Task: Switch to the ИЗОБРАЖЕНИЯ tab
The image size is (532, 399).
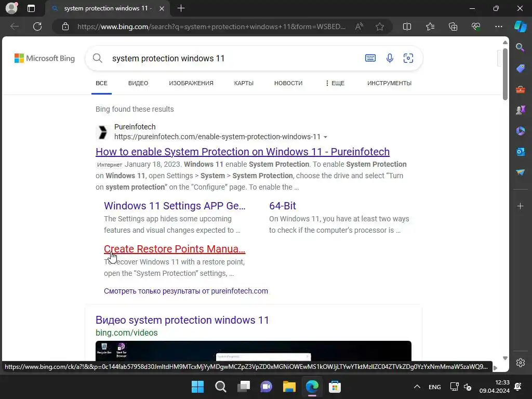Action: [191, 83]
